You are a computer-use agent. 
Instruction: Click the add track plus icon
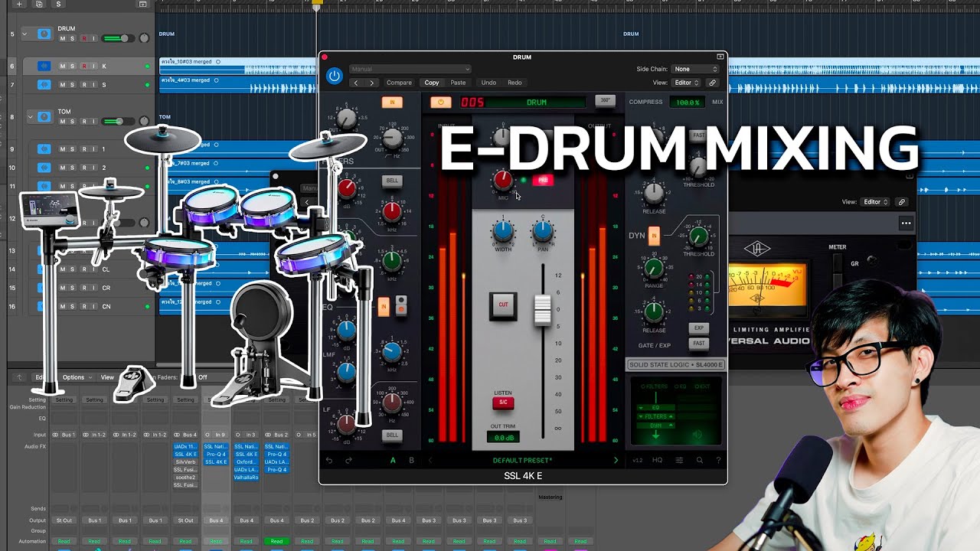point(19,4)
